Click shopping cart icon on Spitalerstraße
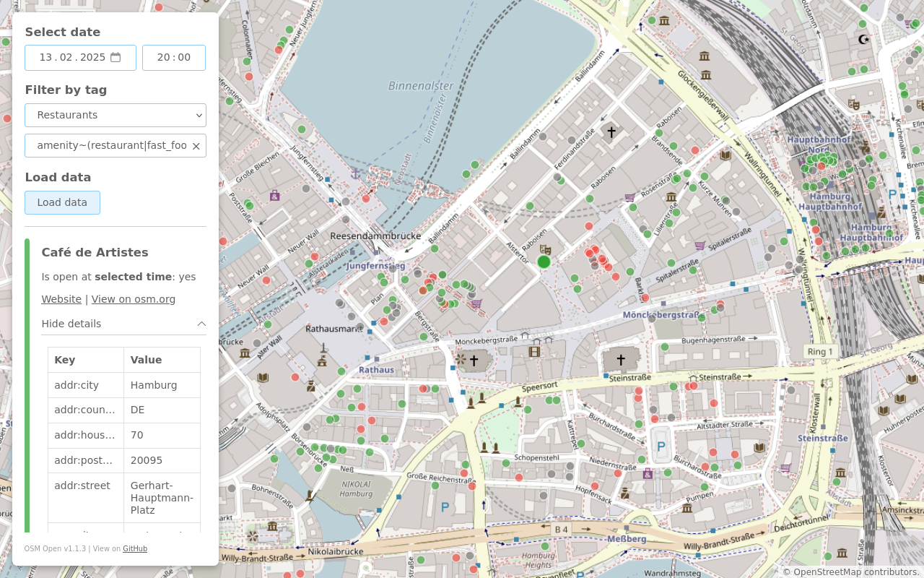 [699, 245]
